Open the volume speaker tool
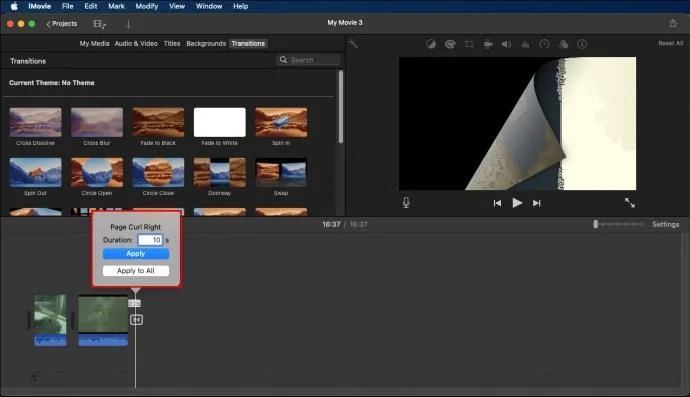The width and height of the screenshot is (690, 397). (506, 44)
